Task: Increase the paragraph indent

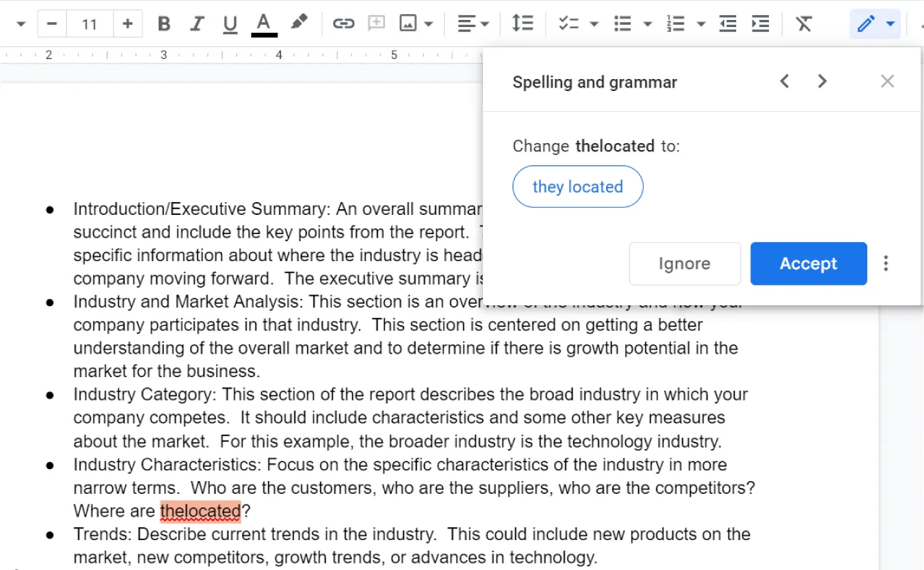Action: tap(760, 23)
